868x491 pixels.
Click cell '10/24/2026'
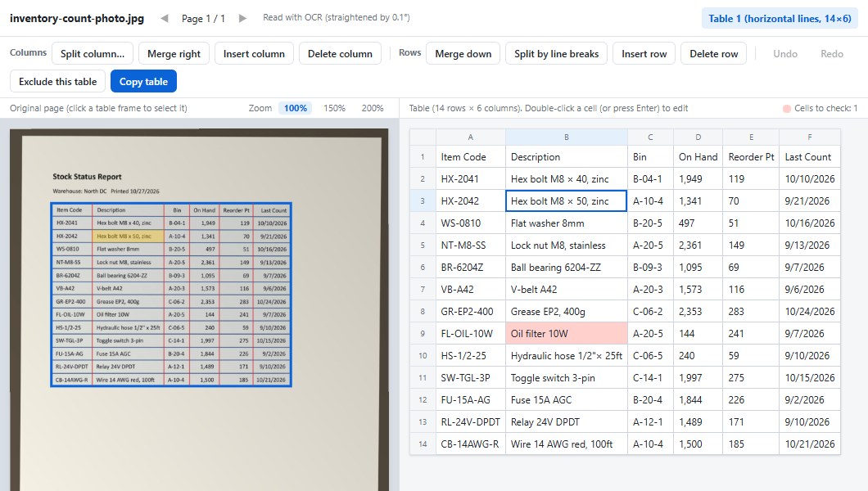(809, 311)
